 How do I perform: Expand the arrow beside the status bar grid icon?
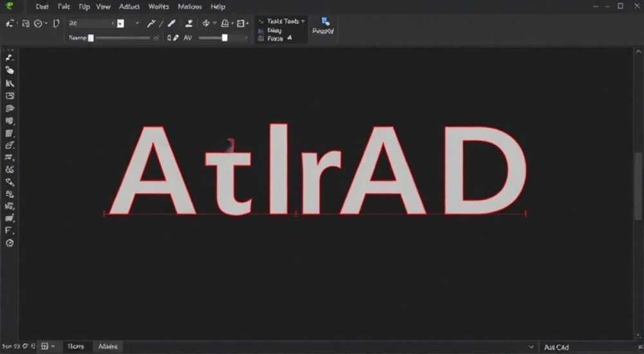pos(53,347)
